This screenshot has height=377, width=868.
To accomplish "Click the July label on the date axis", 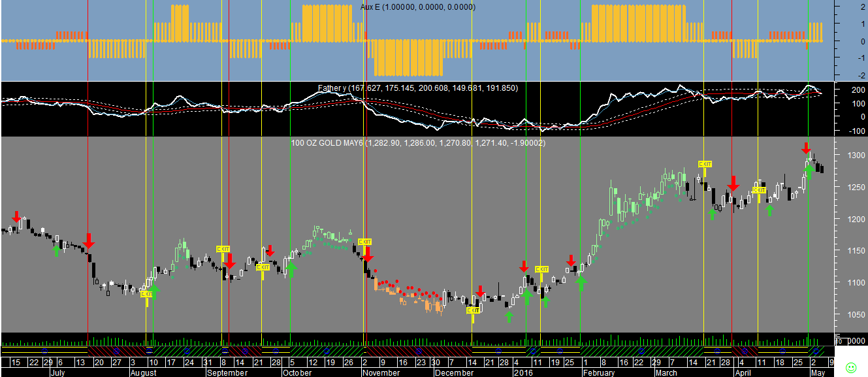I will coord(59,373).
